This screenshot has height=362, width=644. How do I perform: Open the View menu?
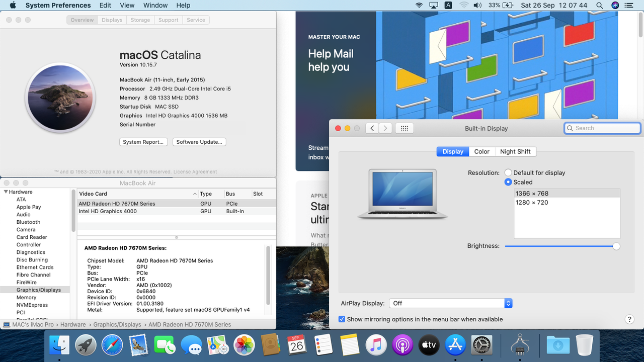[x=127, y=5]
